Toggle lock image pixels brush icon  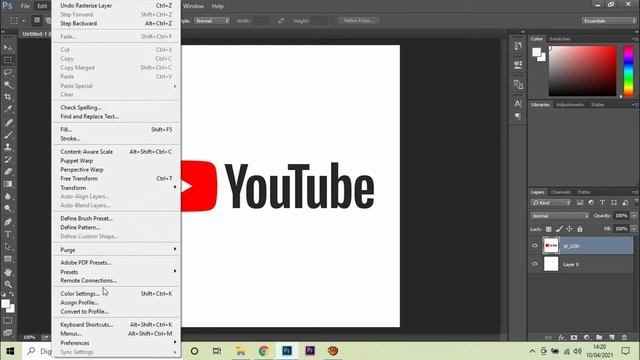click(x=559, y=229)
